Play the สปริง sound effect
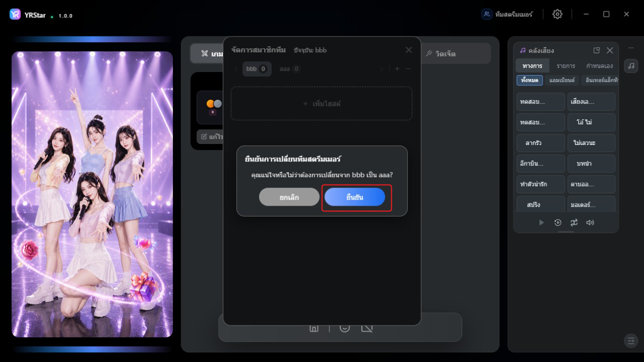 pyautogui.click(x=541, y=204)
